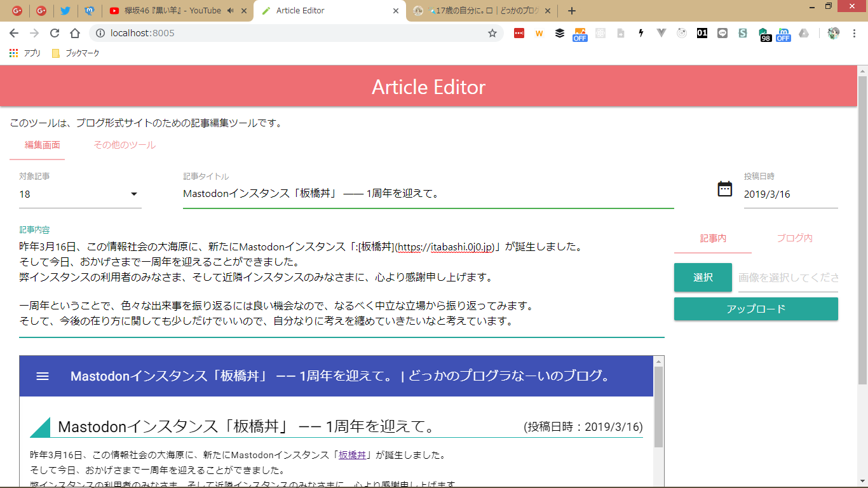
Task: Open the LastPass red extension icon
Action: [x=519, y=33]
